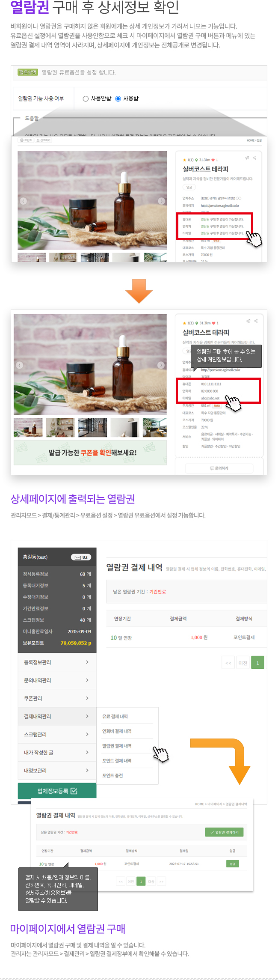
Task: Click 정식등록정보 count row
Action: pos(57,574)
